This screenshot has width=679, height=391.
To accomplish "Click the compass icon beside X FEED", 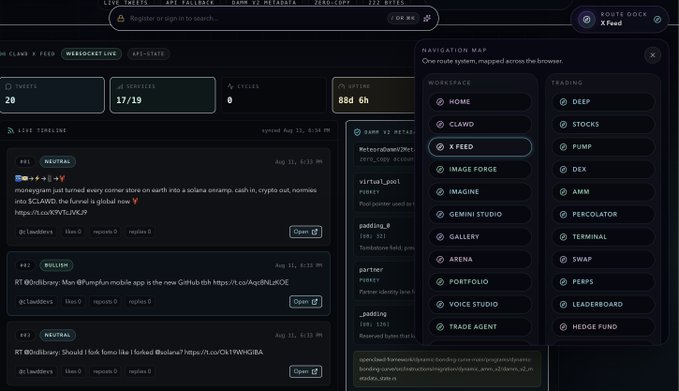I will tap(440, 147).
